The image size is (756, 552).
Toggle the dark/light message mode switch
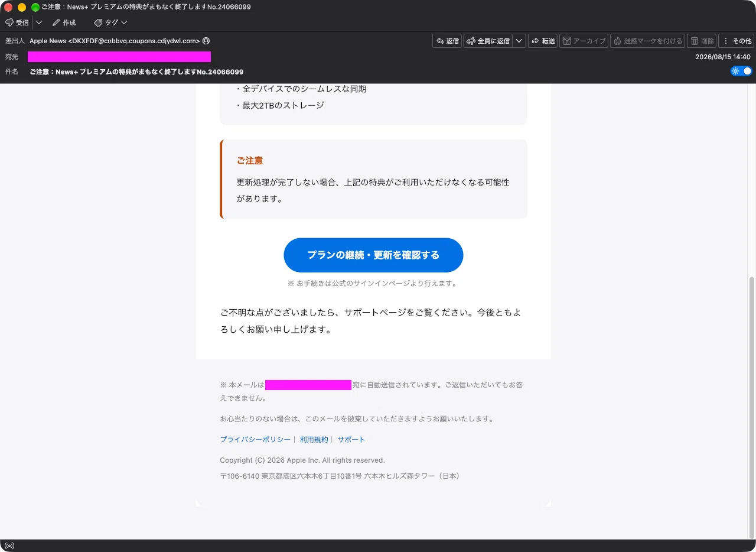point(741,71)
